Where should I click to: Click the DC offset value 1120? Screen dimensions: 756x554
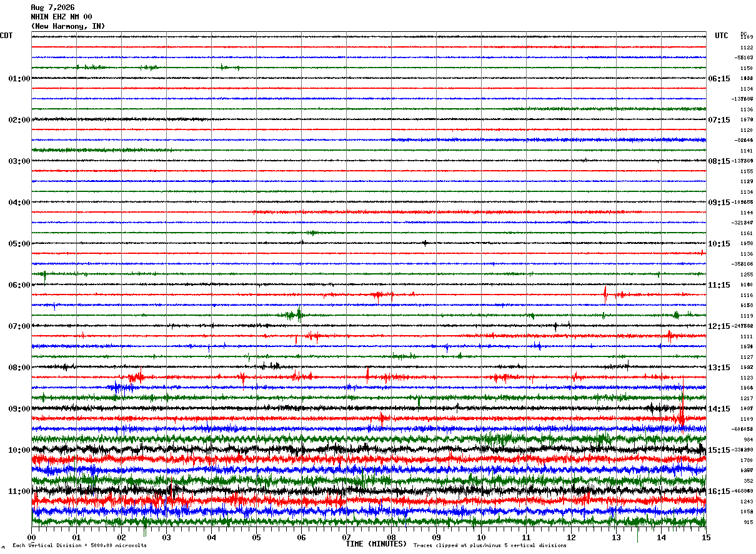pyautogui.click(x=746, y=130)
